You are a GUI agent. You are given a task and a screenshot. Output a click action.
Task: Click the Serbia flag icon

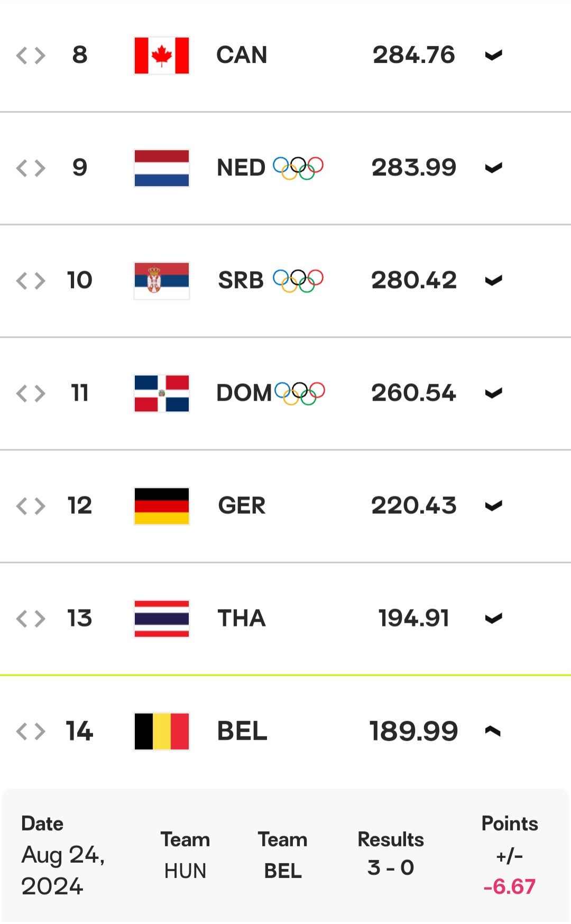162,281
